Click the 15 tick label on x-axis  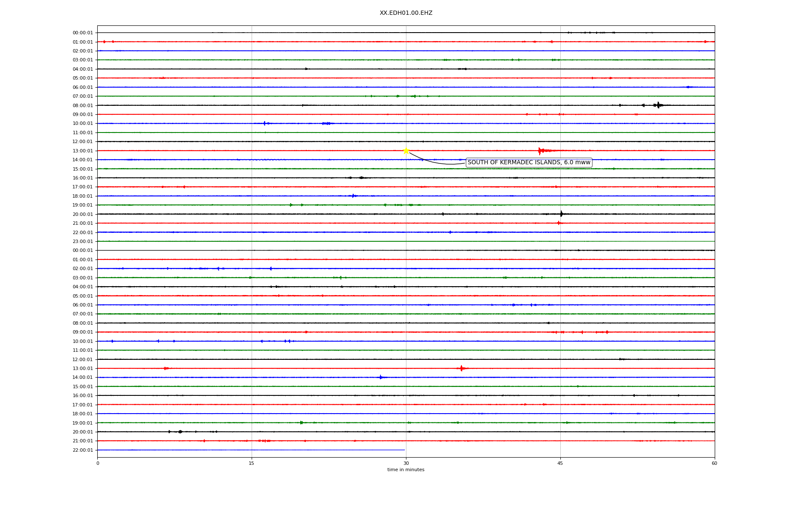click(252, 463)
